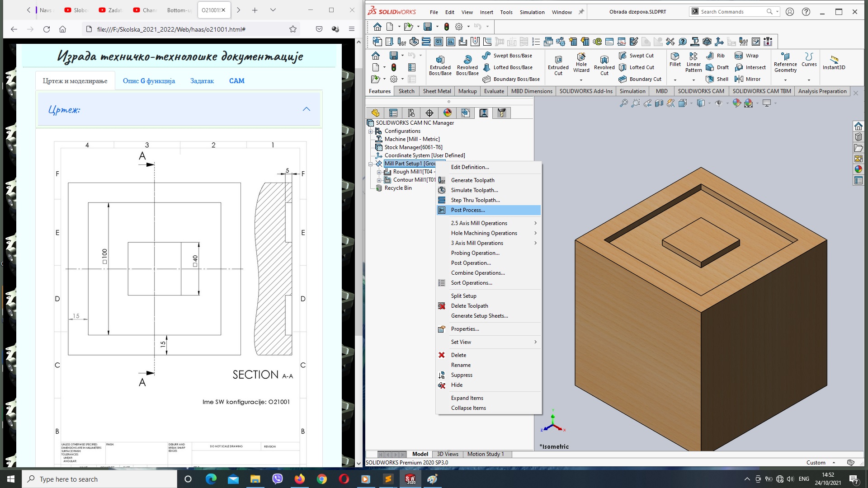The image size is (868, 488).
Task: Bookmark this page with star icon
Action: point(293,29)
